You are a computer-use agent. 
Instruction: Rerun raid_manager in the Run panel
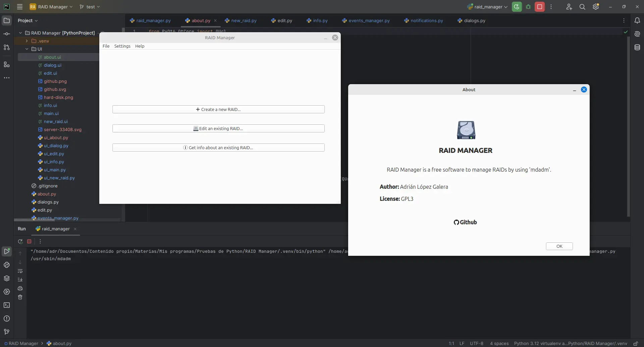20,241
